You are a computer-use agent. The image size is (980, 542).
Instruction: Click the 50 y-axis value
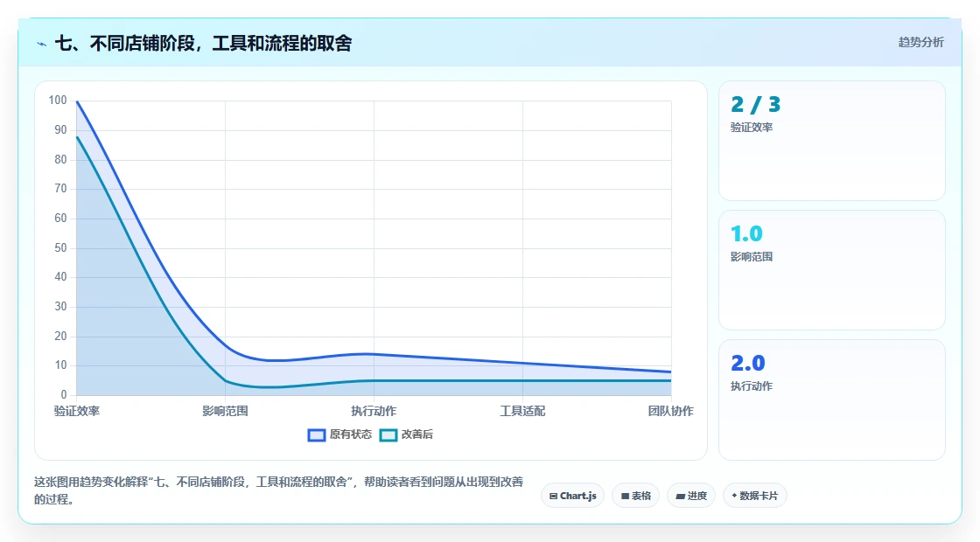60,248
